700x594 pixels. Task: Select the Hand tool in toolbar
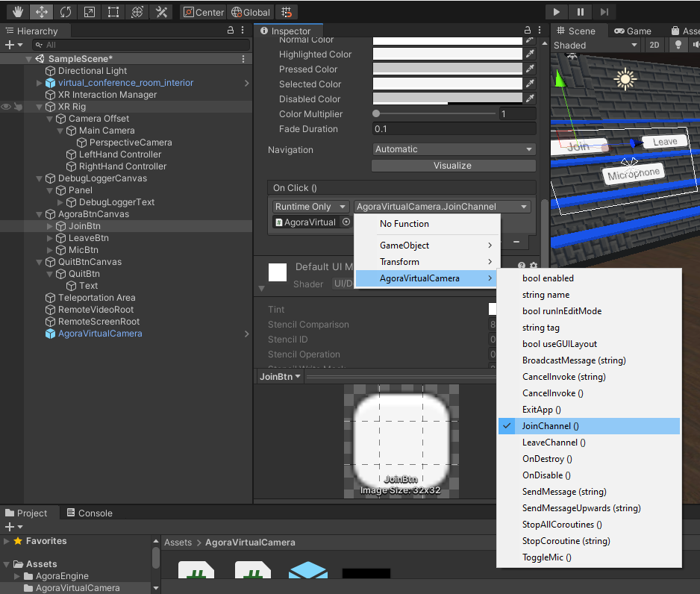click(17, 12)
